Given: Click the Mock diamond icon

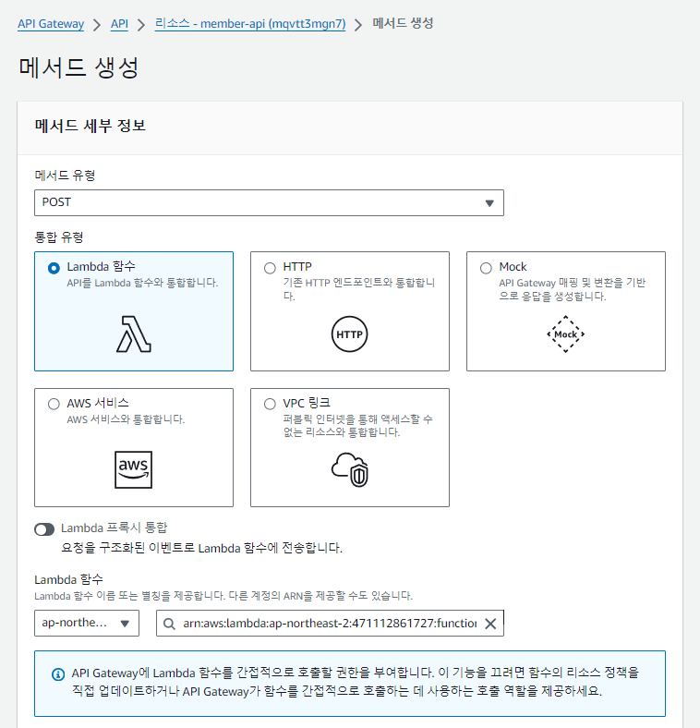Looking at the screenshot, I should point(565,334).
